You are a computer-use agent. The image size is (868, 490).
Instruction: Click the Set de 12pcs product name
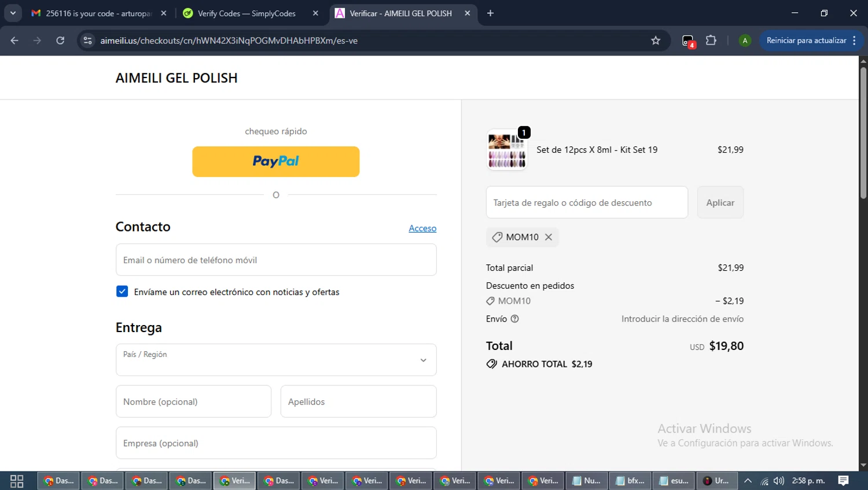[x=597, y=150]
